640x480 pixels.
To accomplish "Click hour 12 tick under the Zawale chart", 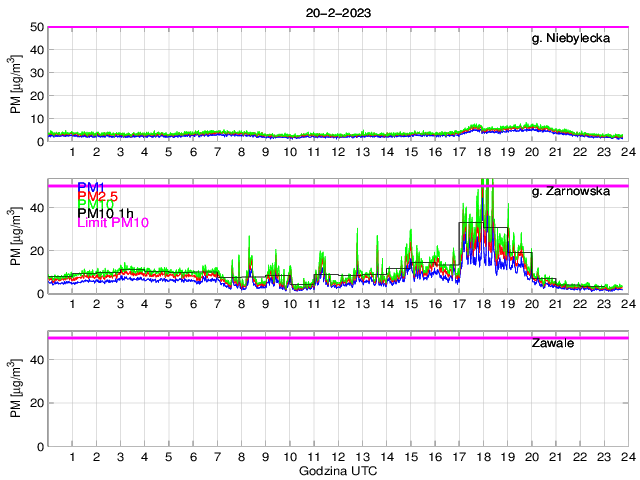I will click(338, 457).
